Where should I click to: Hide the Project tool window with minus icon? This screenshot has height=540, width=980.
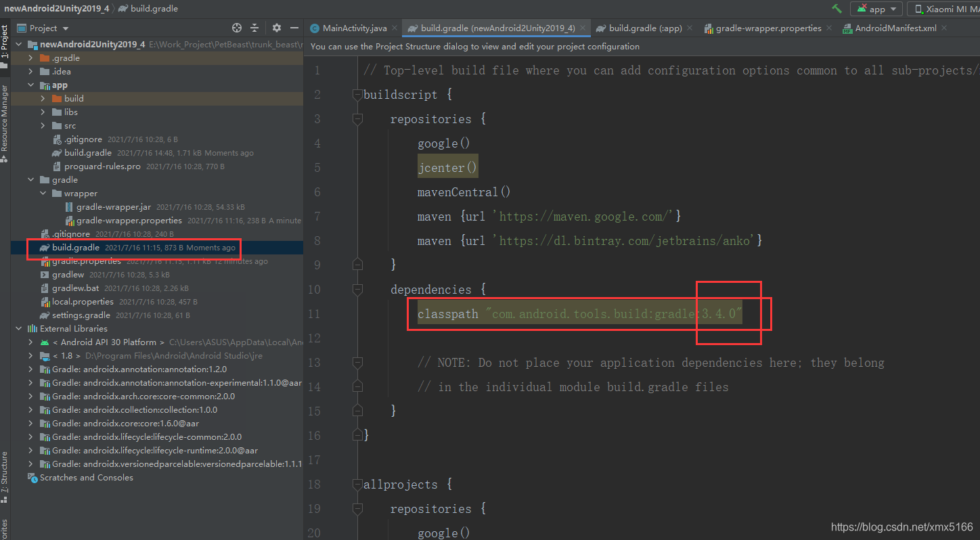pos(294,28)
